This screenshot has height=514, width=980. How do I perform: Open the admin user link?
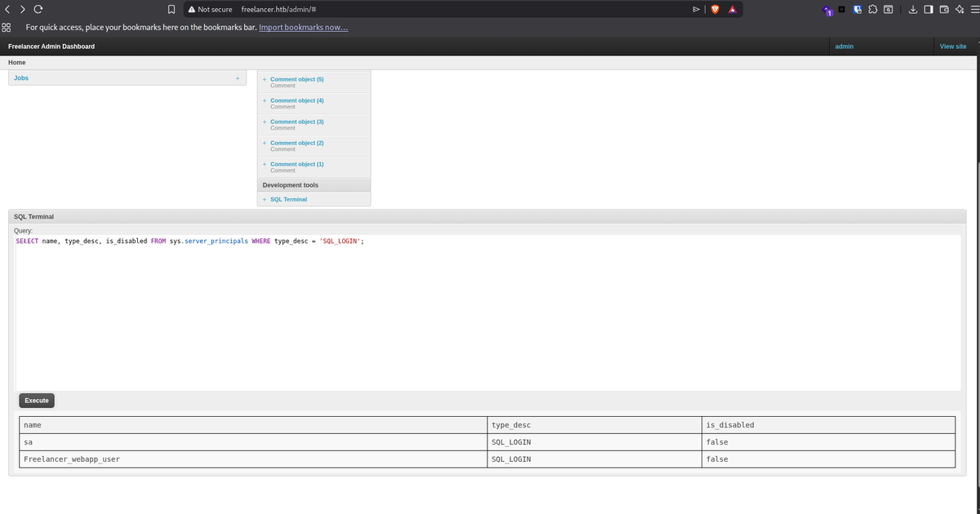(844, 47)
